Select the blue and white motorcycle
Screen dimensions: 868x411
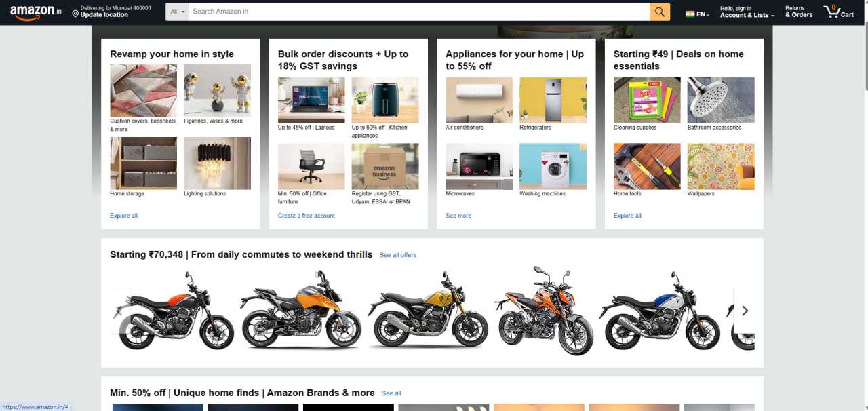[659, 311]
